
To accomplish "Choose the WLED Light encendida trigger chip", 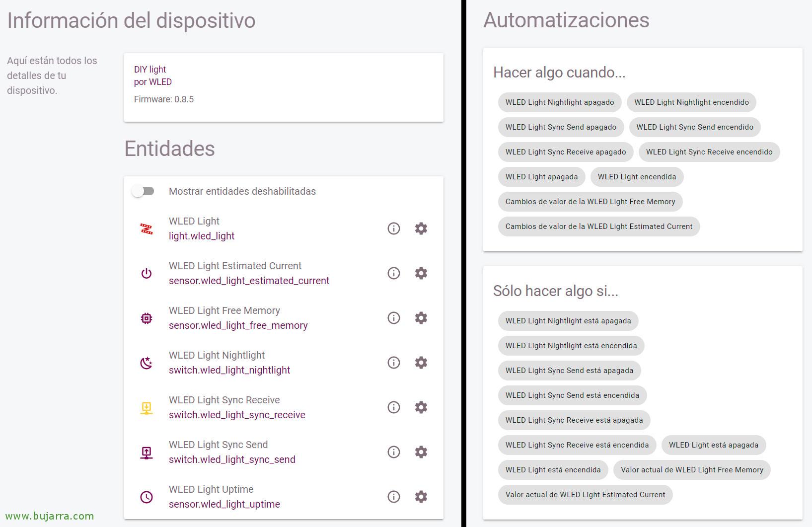I will click(637, 177).
